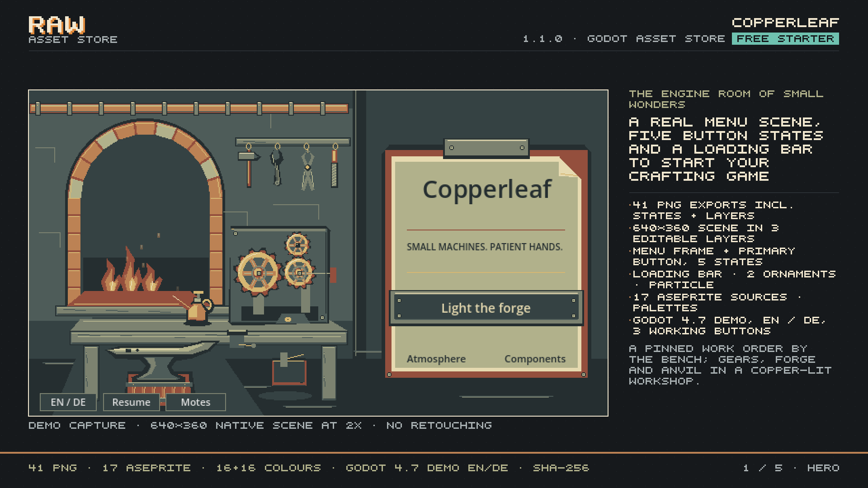Click the 41 PNG footer entry
This screenshot has height=488, width=868.
[52, 468]
